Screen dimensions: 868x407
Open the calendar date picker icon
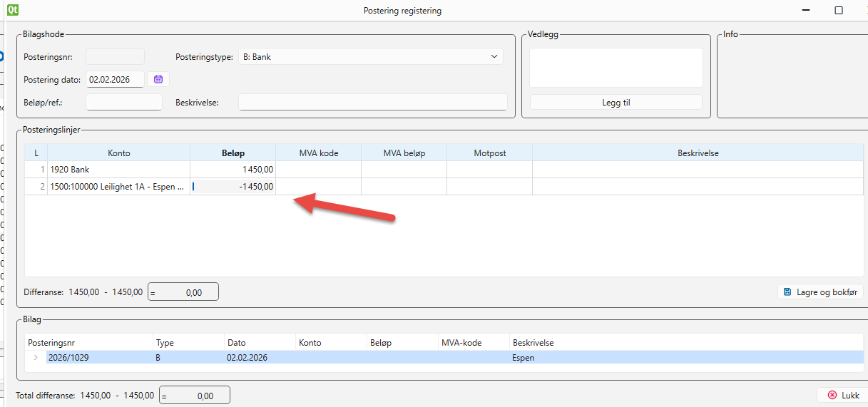(x=158, y=79)
